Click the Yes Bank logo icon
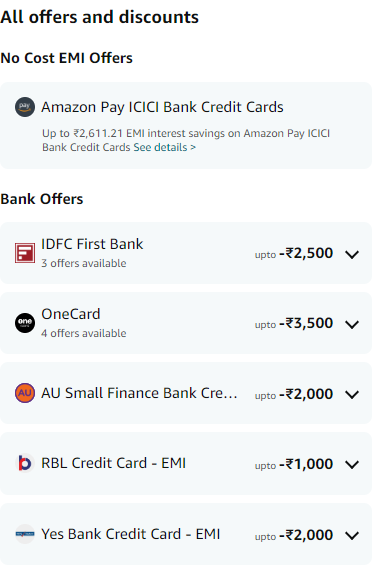The height and width of the screenshot is (569, 377). (x=25, y=534)
